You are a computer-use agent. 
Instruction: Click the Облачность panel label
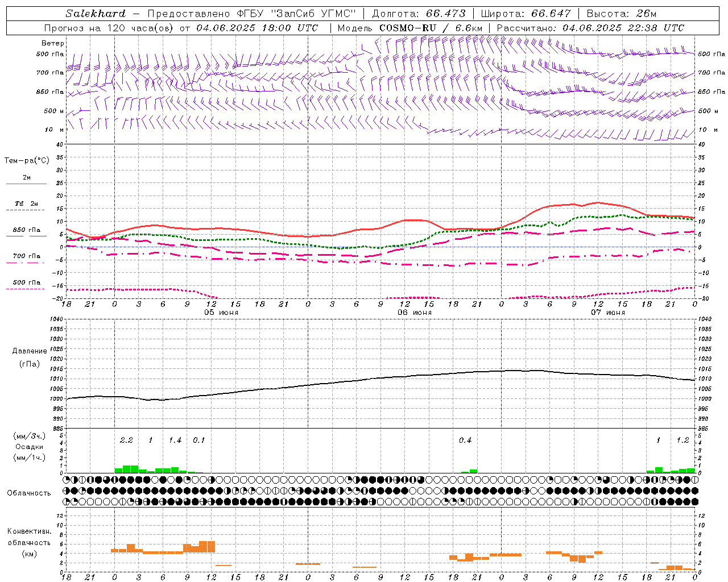29,493
